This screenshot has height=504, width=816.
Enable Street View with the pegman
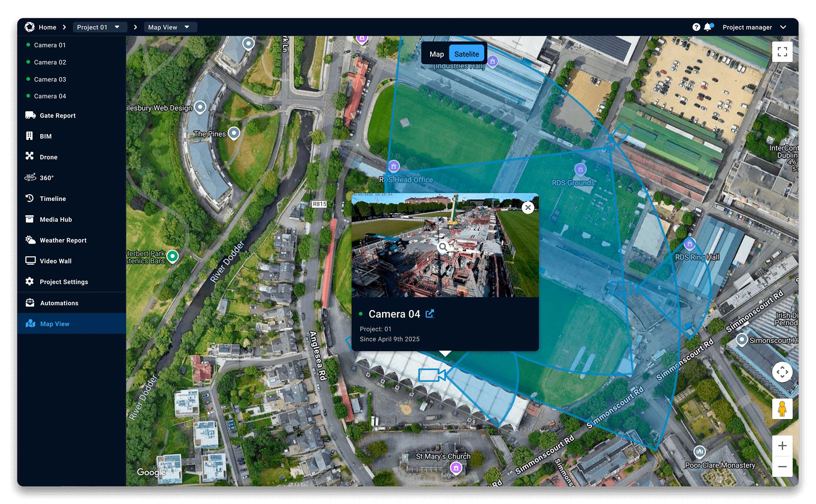(x=782, y=409)
